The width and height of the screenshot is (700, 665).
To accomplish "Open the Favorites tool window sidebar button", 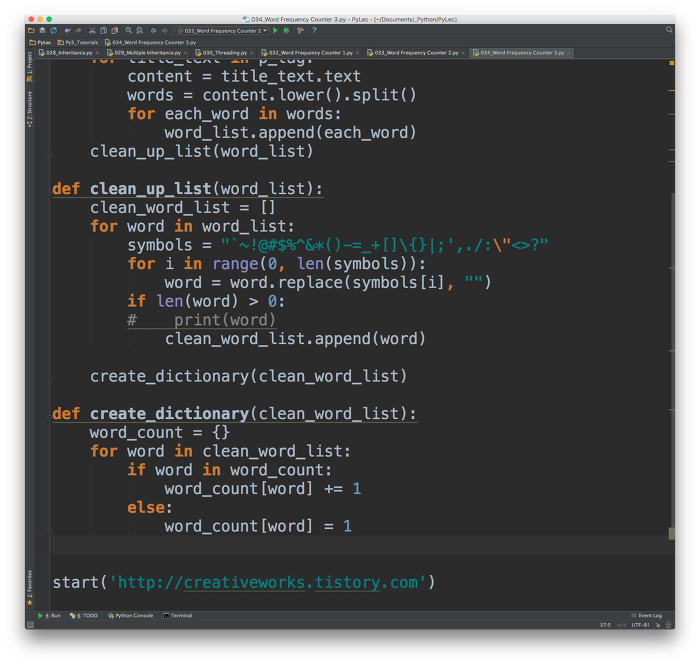I will tap(29, 587).
